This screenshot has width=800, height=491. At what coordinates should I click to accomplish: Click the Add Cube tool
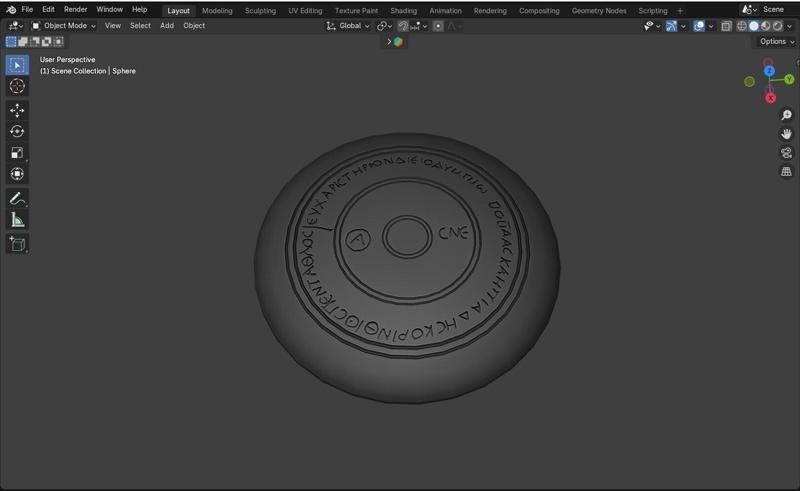[x=17, y=244]
